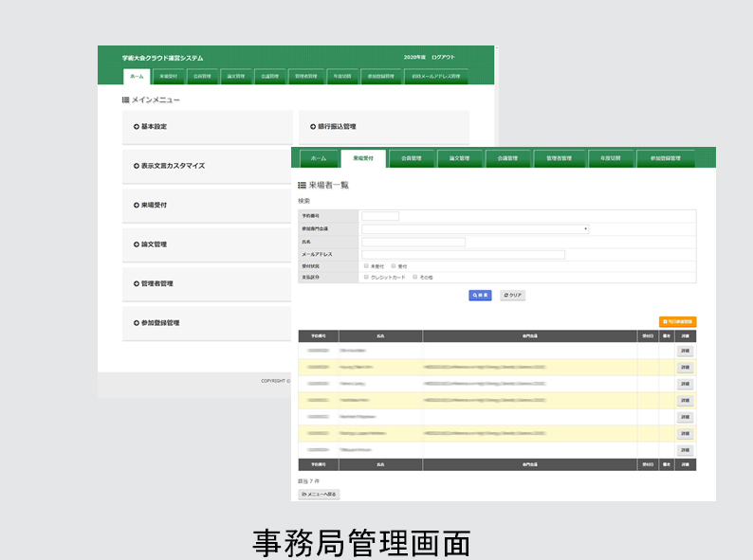Screen dimensions: 753x560
Task: Open 論文管理 tab in visitor list window
Action: coord(460,158)
